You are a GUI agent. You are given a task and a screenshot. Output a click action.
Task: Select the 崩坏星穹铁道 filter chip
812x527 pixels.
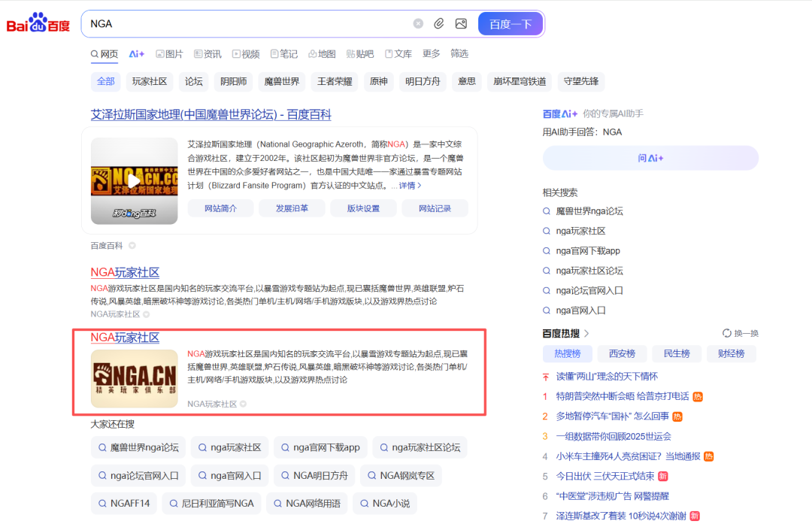[x=520, y=81]
